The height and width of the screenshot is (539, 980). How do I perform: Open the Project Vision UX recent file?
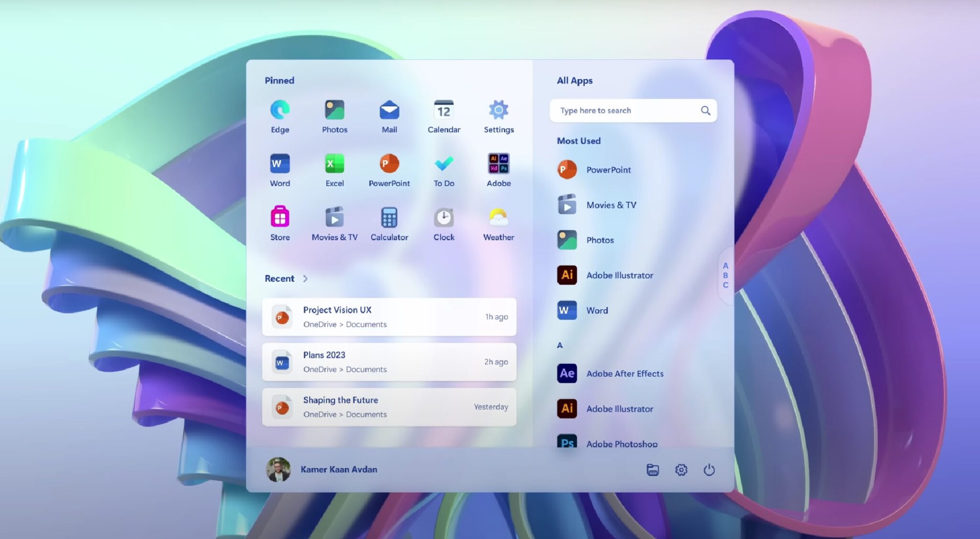coord(389,317)
